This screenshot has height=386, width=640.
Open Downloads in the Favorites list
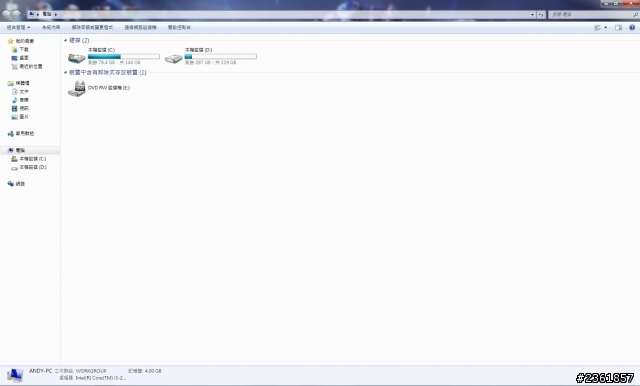(20, 49)
